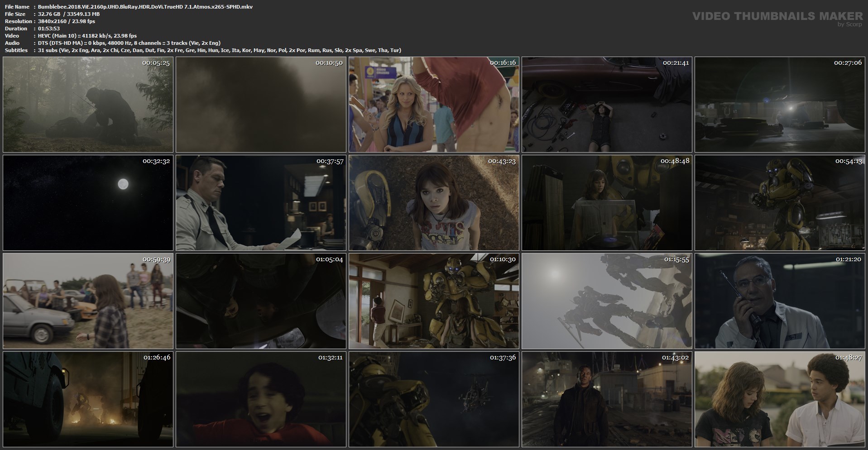Click the HEVC (Main 10) video info line
Screen dimensions: 868x450
[x=87, y=36]
